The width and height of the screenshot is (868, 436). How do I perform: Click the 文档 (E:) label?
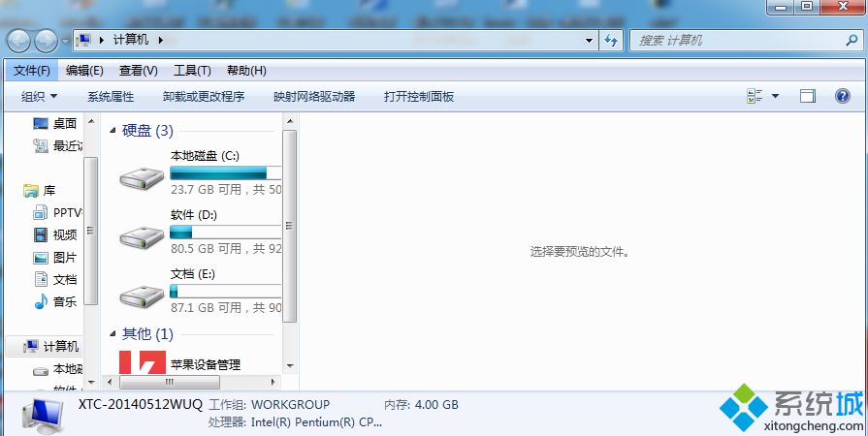[x=193, y=274]
